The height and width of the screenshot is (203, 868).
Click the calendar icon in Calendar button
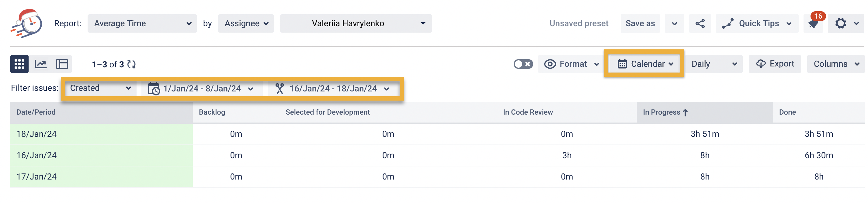[622, 64]
